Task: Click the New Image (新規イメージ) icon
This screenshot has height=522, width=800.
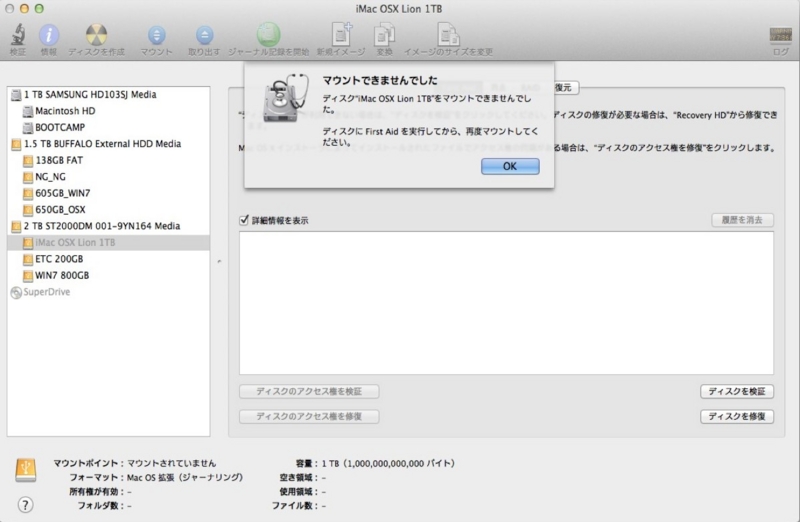Action: click(x=341, y=35)
